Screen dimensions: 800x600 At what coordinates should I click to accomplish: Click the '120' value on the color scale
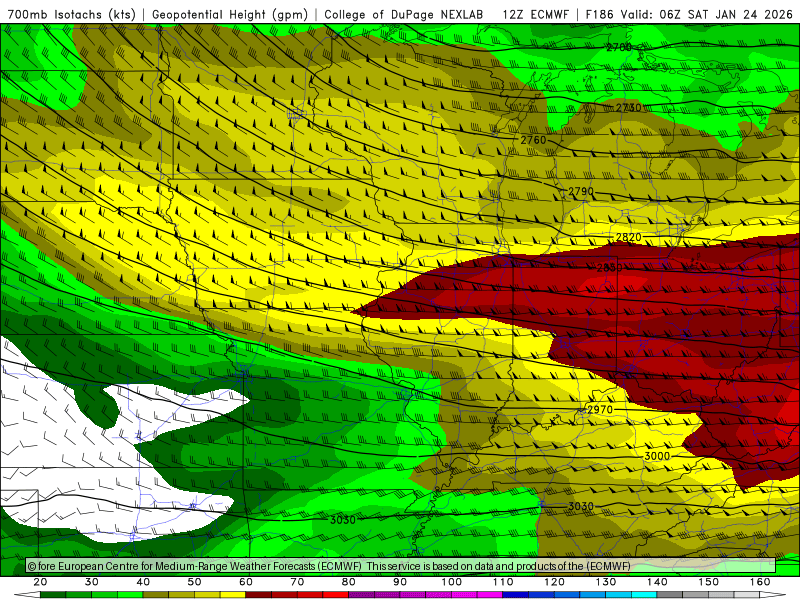[555, 582]
